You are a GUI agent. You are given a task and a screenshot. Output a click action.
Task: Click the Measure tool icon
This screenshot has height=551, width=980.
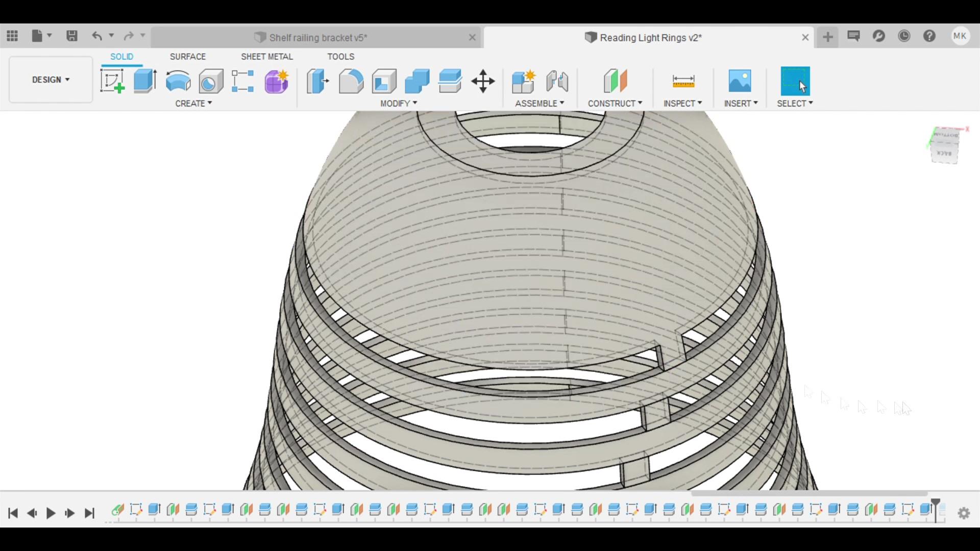tap(683, 81)
